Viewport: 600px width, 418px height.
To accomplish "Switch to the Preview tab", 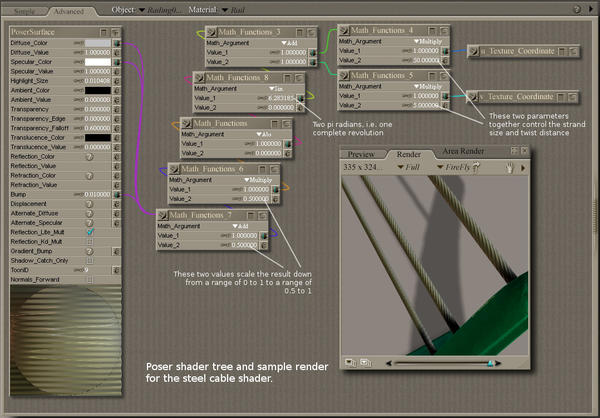I will click(361, 154).
